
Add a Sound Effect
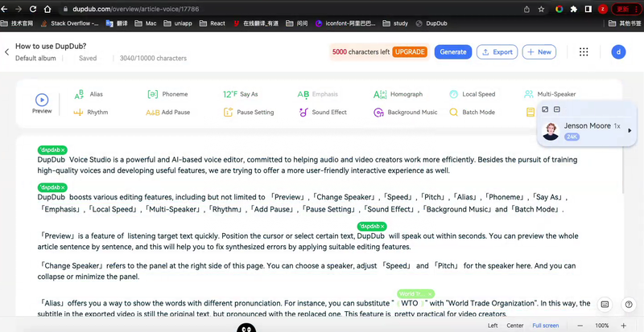323,112
